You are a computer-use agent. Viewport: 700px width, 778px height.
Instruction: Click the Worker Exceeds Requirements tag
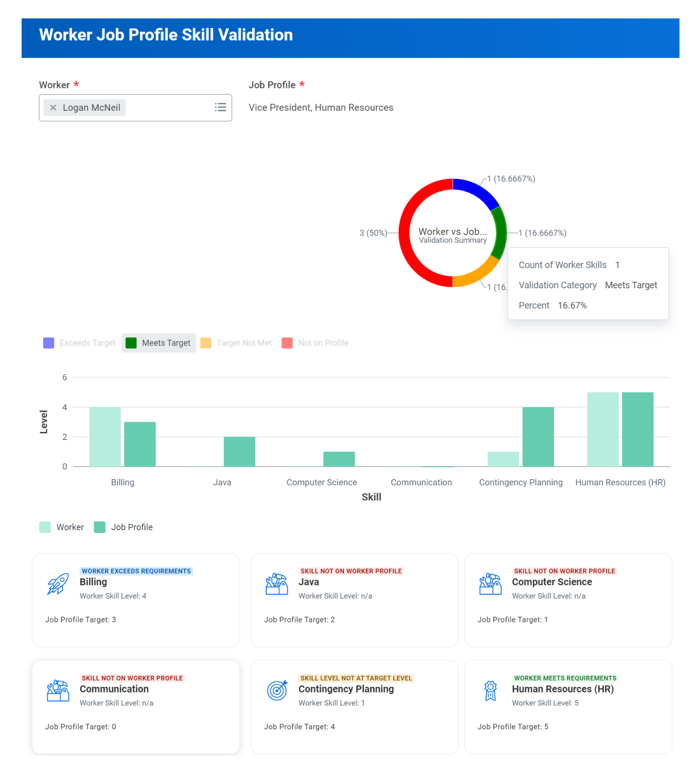(x=136, y=571)
